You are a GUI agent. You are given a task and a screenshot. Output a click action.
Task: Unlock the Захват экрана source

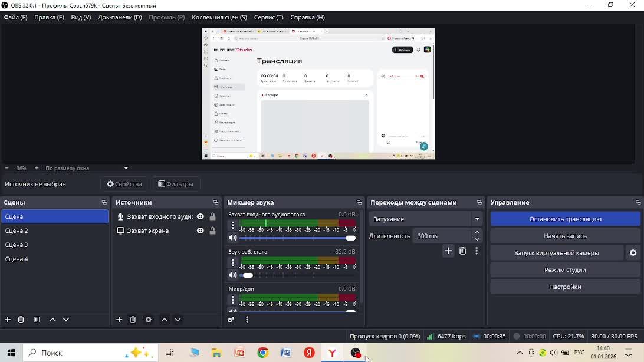[213, 231]
